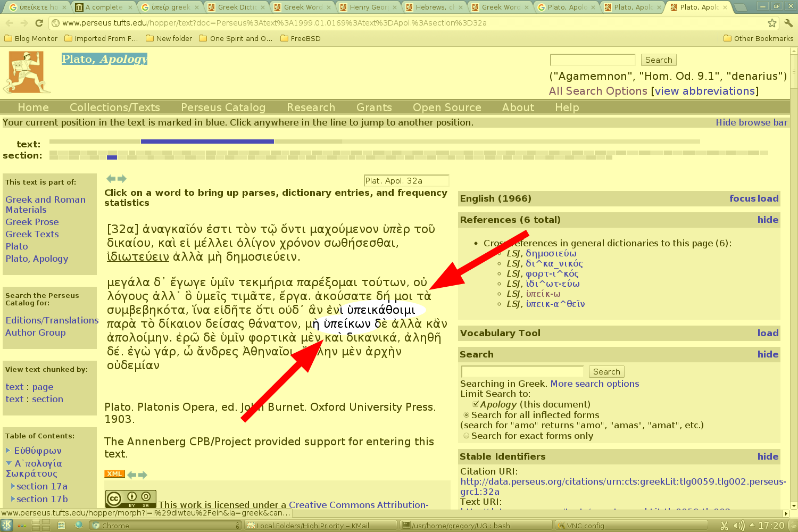Open LSJ δημοσιεύω reference link
This screenshot has height=532, width=798.
tap(551, 253)
